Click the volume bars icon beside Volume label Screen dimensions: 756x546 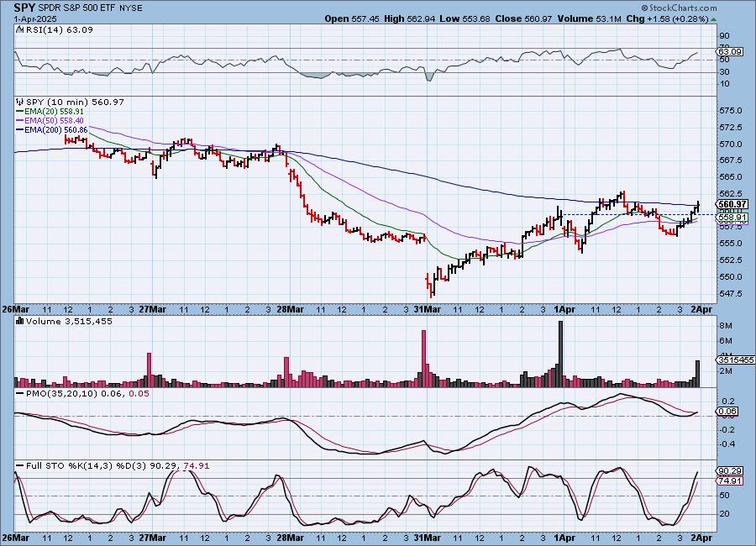coord(20,321)
